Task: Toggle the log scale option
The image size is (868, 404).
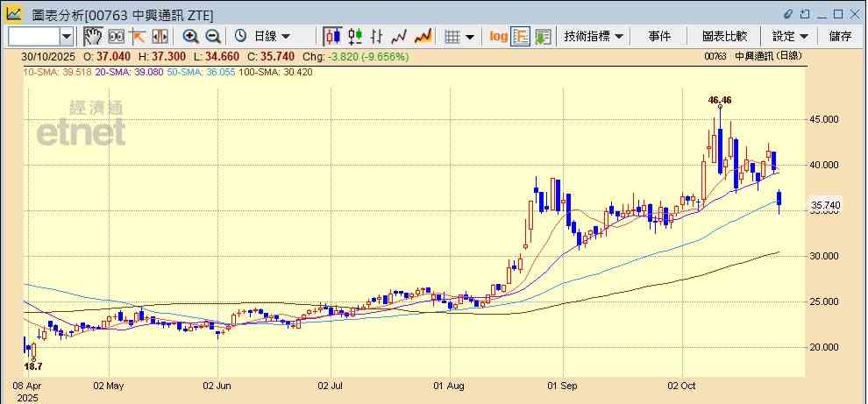Action: point(498,36)
